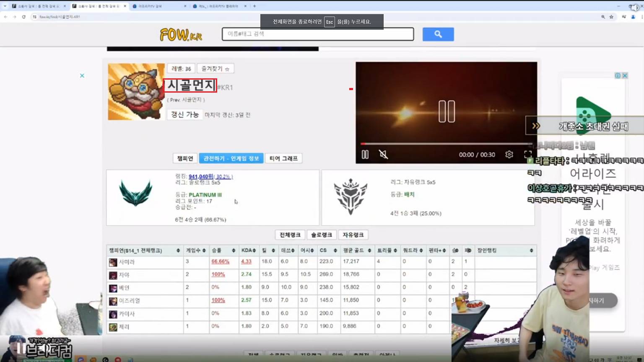Close the right side ad
This screenshot has width=644, height=362.
tap(625, 75)
